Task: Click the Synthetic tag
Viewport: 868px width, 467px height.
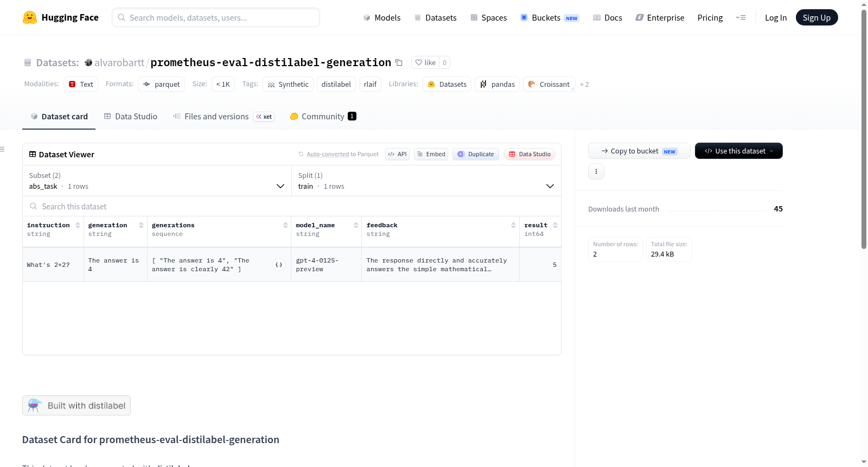Action: pyautogui.click(x=288, y=84)
